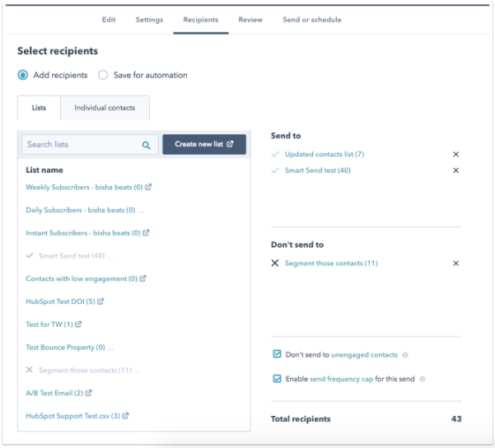Remove Smart Send test from Send to
This screenshot has height=448, width=495.
[455, 170]
